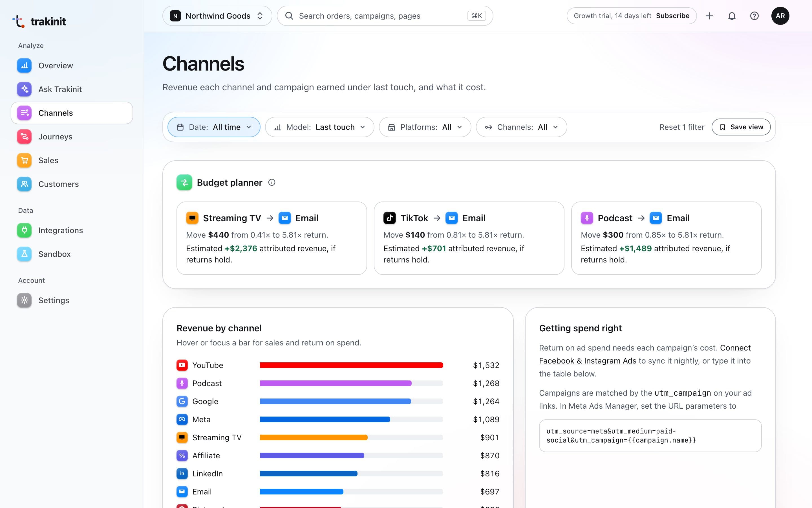Open Streaming TV to Email budget card
812x508 pixels.
coord(272,238)
